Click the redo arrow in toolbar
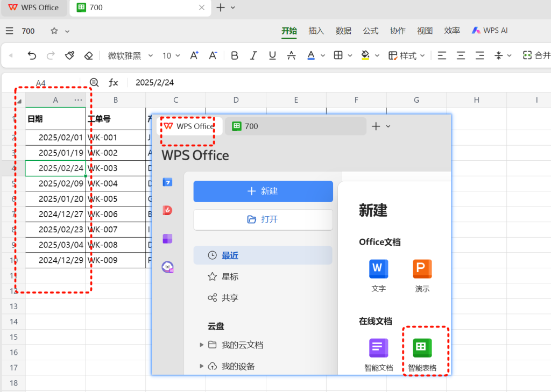The height and width of the screenshot is (392, 551). [51, 55]
